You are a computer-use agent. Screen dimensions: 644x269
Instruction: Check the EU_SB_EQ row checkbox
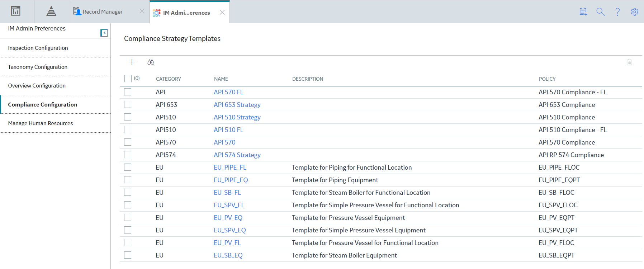(x=128, y=255)
